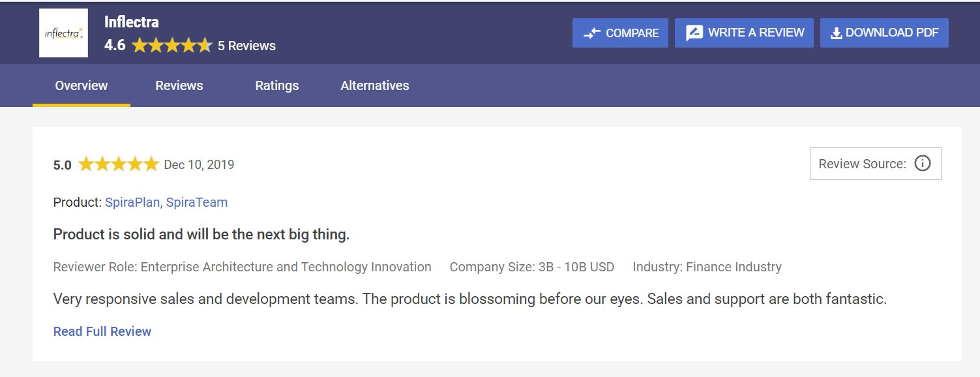The width and height of the screenshot is (980, 377).
Task: Click the Review Source label text
Action: click(862, 164)
